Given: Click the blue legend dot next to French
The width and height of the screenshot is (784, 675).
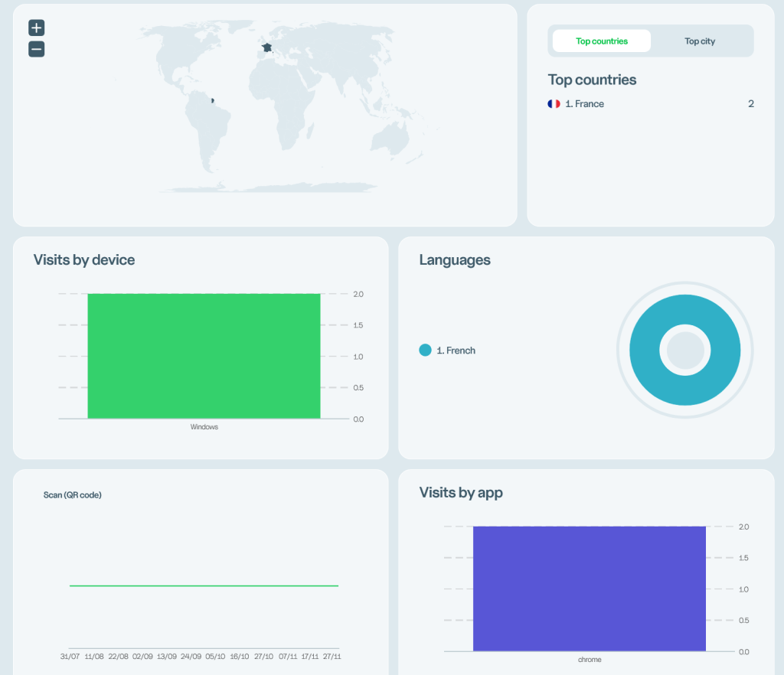Looking at the screenshot, I should (x=426, y=350).
